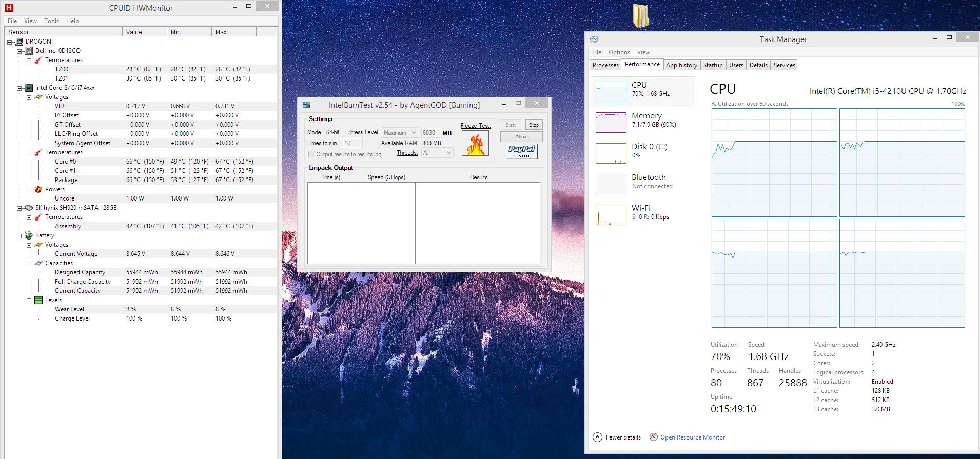The width and height of the screenshot is (980, 459).
Task: Collapse the Capacities tree node
Action: [29, 263]
